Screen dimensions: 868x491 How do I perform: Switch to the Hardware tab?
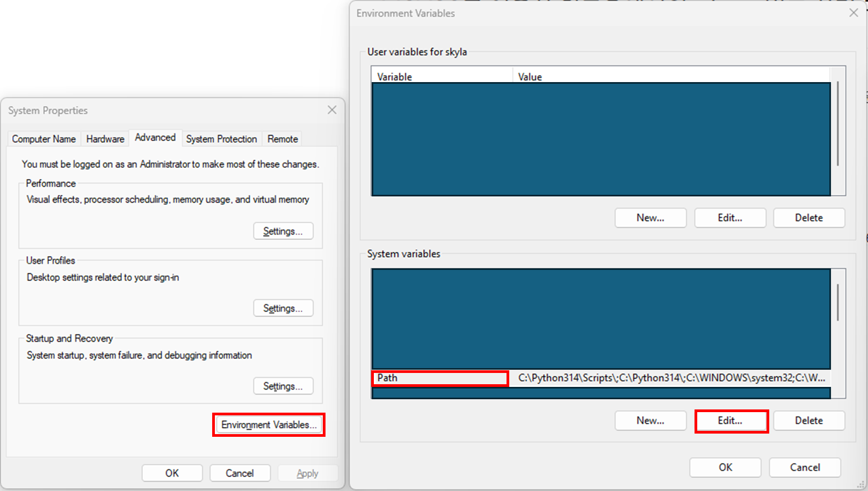[105, 139]
